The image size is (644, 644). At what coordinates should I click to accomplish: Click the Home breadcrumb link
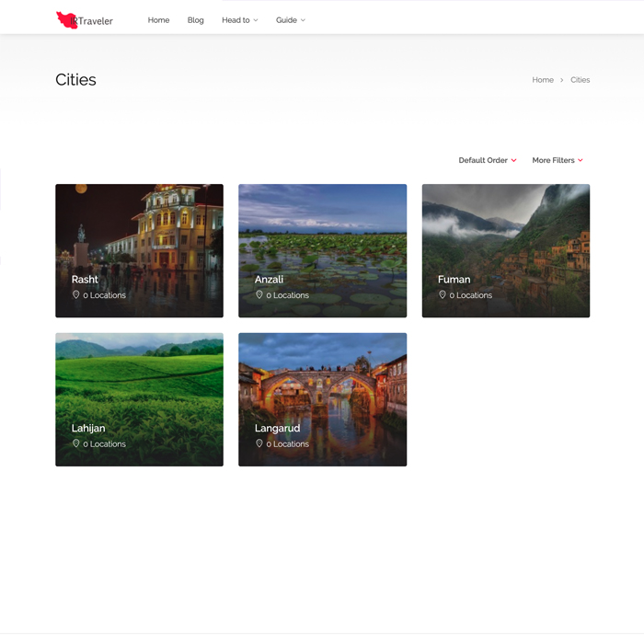(x=543, y=80)
